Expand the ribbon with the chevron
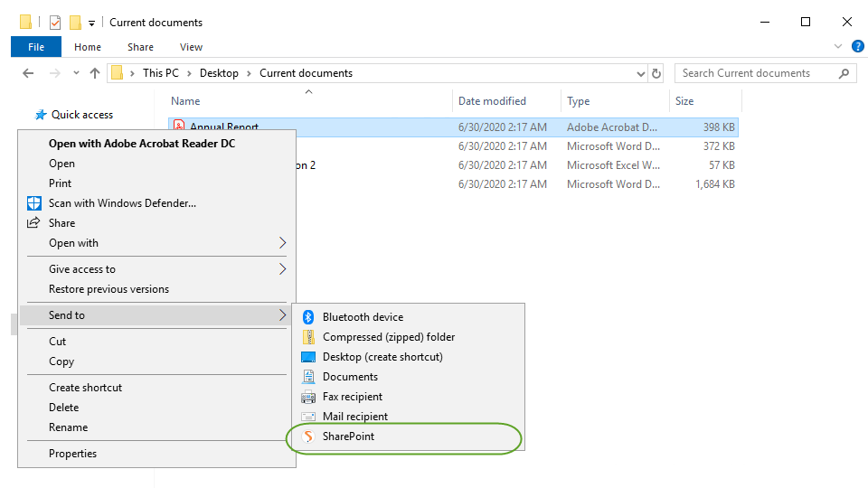868x488 pixels. tap(838, 46)
